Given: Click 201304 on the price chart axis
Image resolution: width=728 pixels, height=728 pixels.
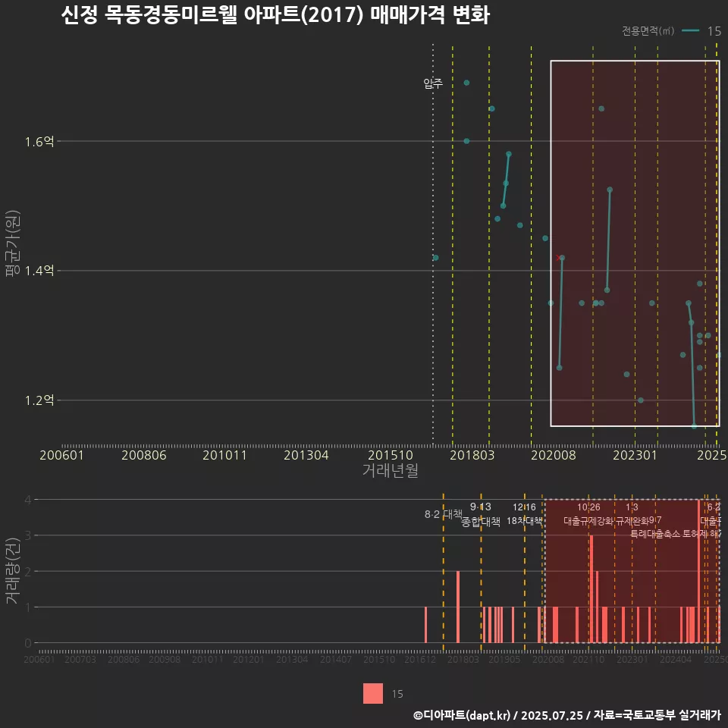Looking at the screenshot, I should [306, 455].
